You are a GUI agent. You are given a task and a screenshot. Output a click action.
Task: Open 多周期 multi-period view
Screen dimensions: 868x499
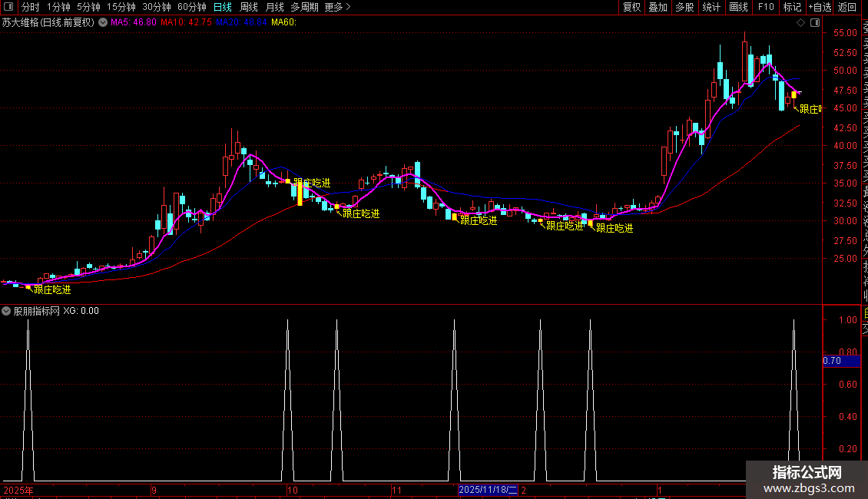click(x=304, y=8)
